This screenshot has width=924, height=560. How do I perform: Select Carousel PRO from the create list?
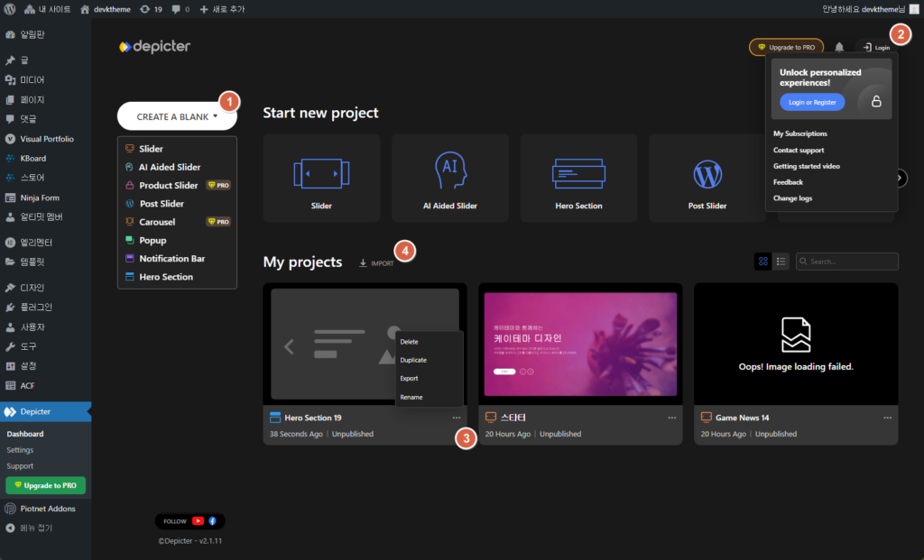(178, 222)
